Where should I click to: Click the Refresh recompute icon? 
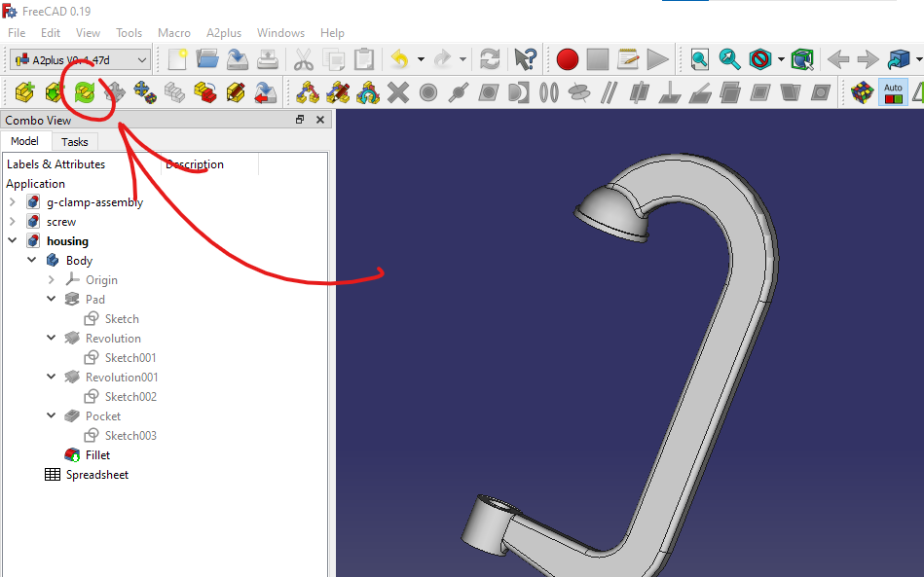pyautogui.click(x=490, y=59)
